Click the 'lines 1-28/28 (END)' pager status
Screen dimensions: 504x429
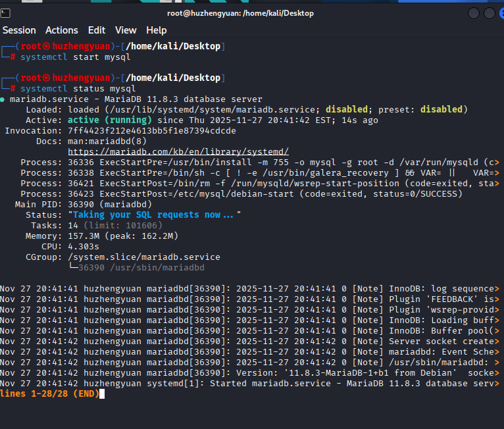click(x=49, y=394)
